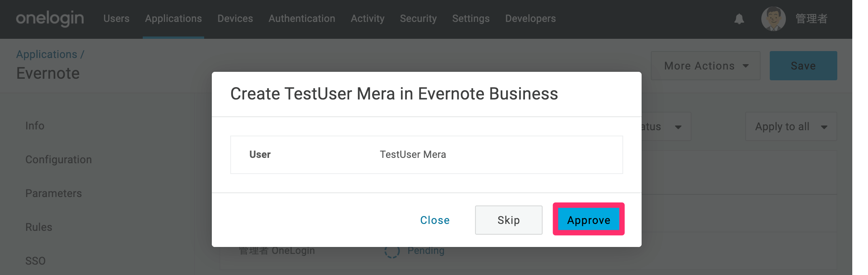The width and height of the screenshot is (868, 275).
Task: Expand the More Actions dropdown
Action: pos(705,66)
